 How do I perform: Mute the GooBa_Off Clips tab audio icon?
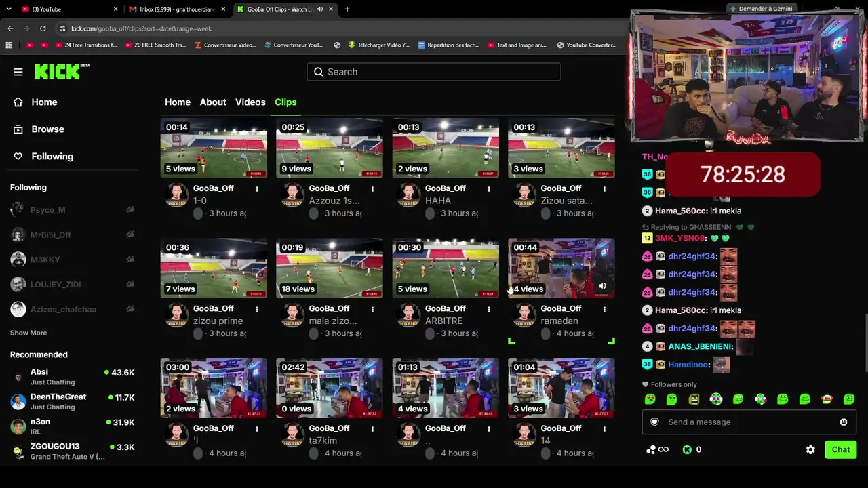pos(320,9)
